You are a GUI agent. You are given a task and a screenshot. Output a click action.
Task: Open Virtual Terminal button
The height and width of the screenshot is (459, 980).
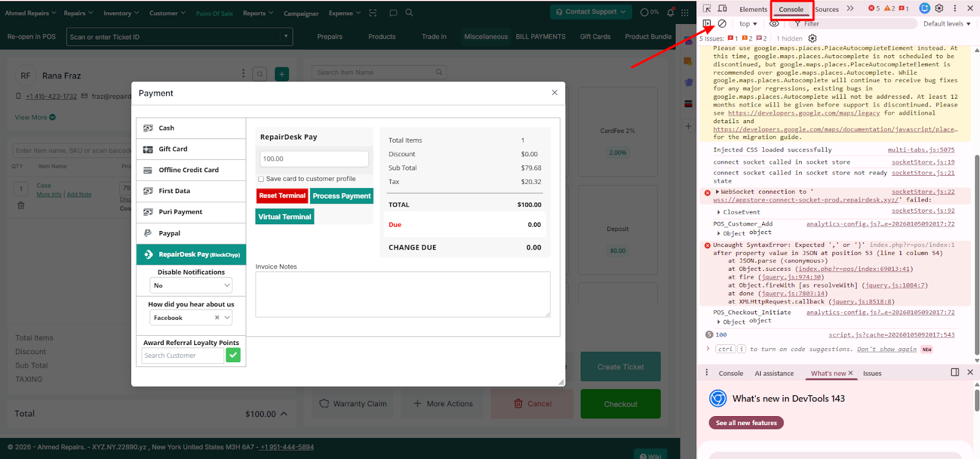pyautogui.click(x=285, y=216)
